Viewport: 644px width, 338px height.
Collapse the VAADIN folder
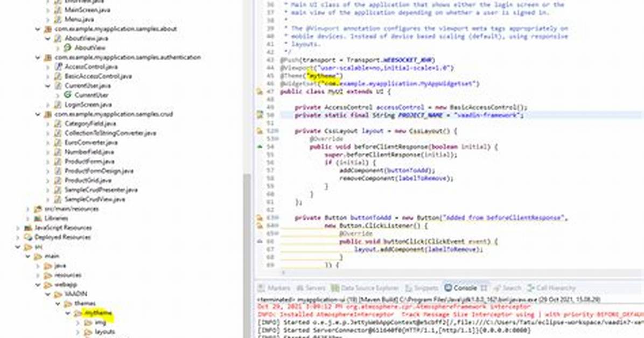(47, 294)
